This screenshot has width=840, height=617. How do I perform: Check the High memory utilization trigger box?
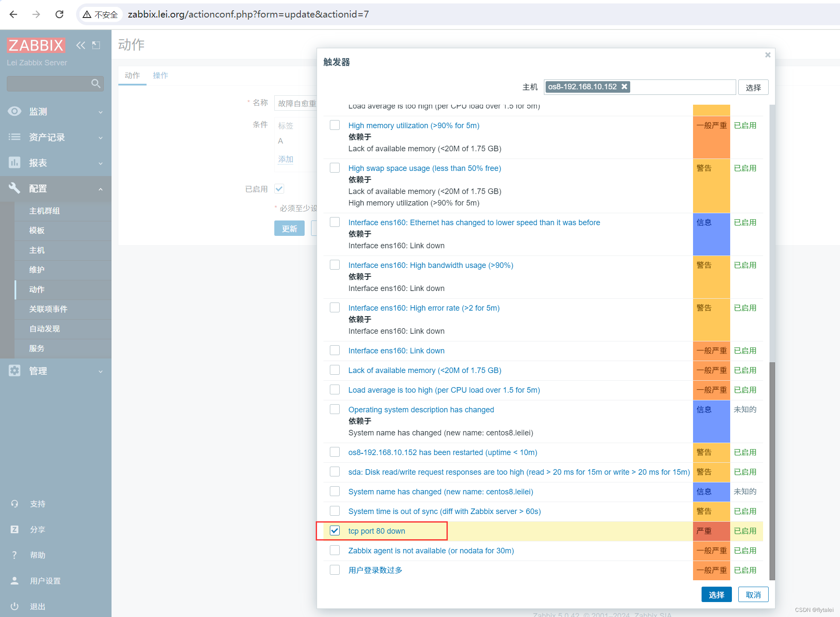tap(335, 125)
